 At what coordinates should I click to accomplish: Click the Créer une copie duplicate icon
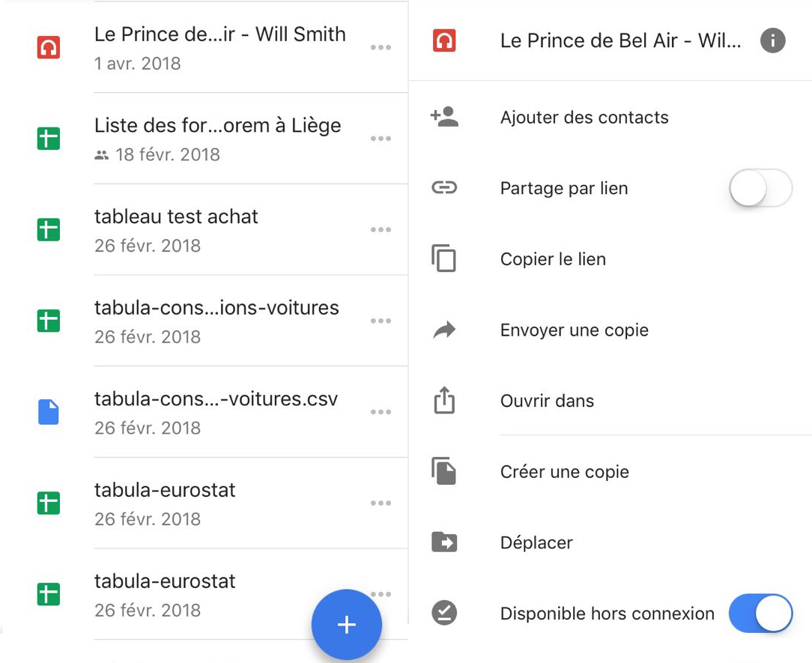coord(443,470)
